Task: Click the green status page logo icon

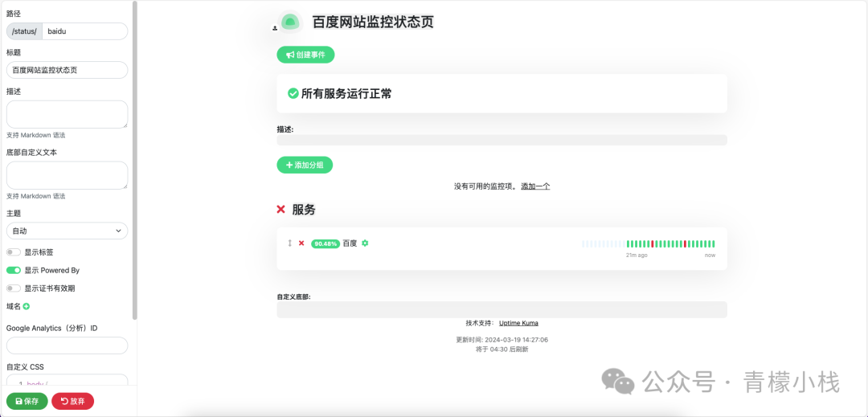Action: (290, 22)
